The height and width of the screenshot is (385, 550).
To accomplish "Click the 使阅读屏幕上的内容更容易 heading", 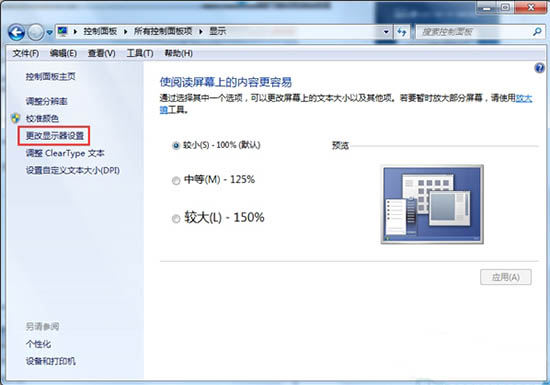I will tap(226, 82).
